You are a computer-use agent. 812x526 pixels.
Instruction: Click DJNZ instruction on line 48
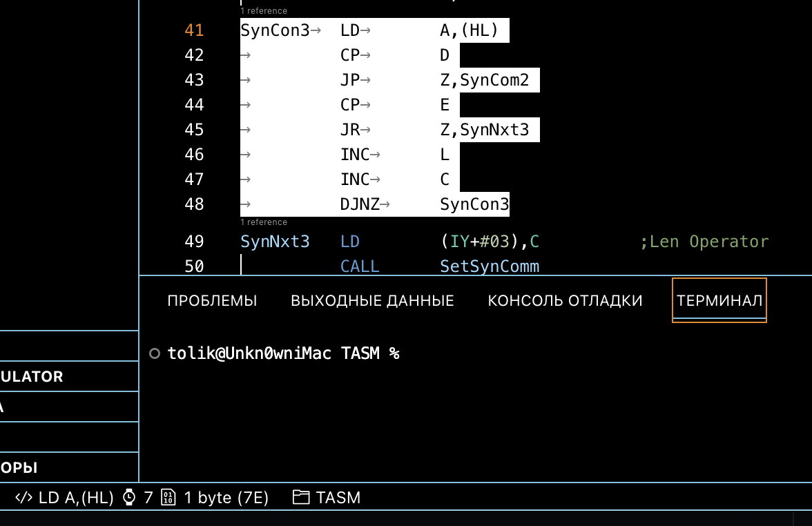[x=360, y=204]
